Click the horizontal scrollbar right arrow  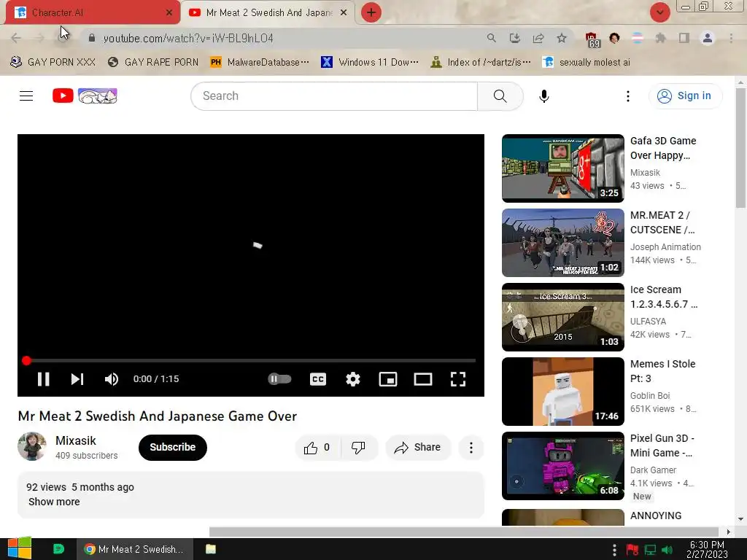coord(728,532)
